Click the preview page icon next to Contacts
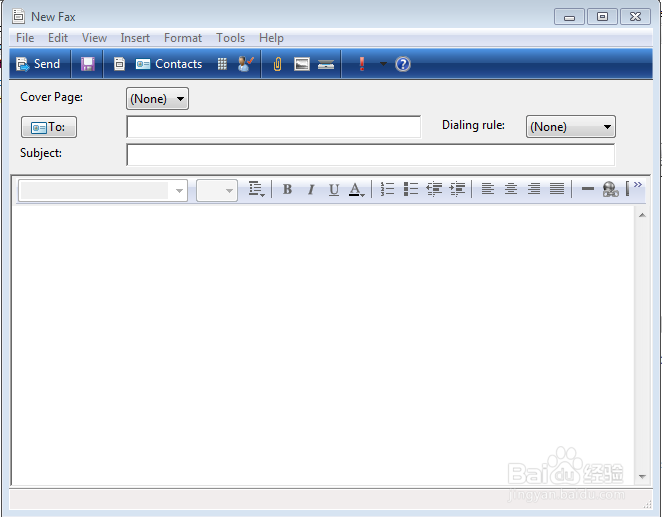 [119, 64]
